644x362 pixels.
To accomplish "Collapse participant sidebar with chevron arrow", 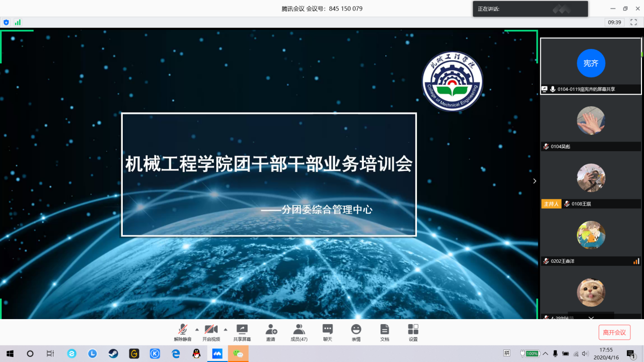I will pyautogui.click(x=535, y=181).
